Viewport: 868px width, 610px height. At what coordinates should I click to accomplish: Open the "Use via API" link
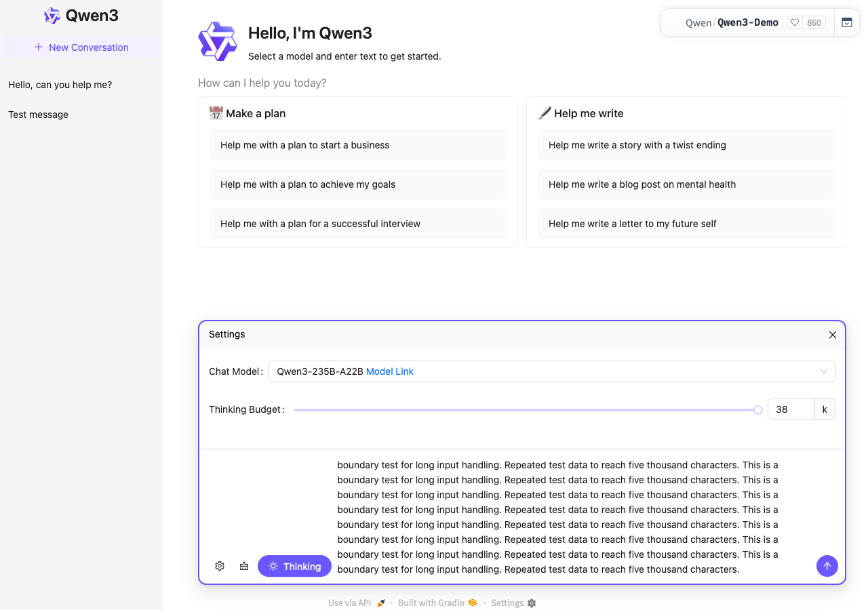coord(357,603)
